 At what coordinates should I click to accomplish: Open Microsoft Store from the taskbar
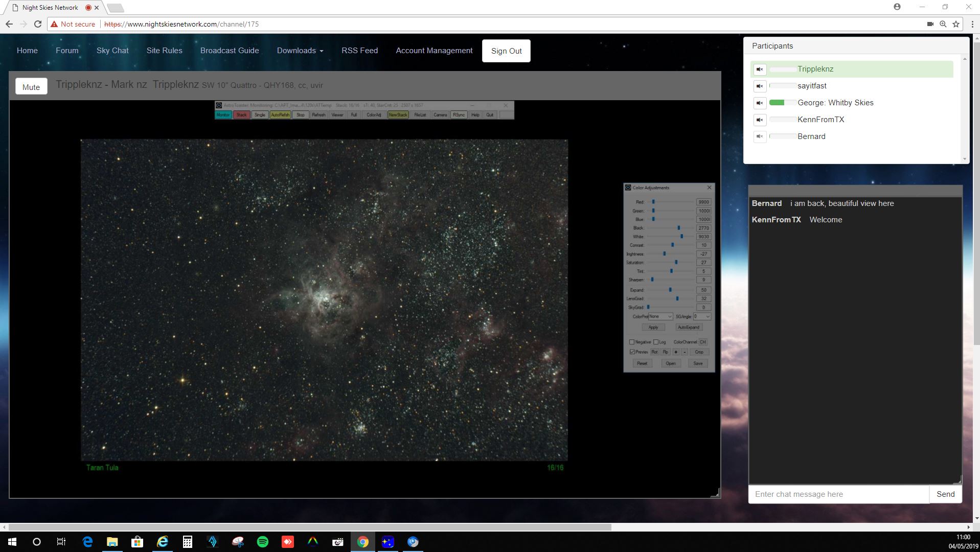(137, 542)
